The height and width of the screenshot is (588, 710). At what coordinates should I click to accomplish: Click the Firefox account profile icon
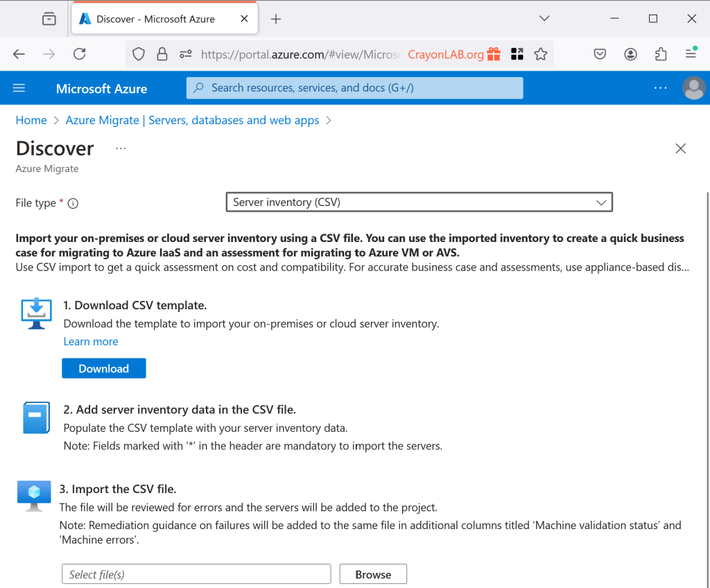point(630,54)
